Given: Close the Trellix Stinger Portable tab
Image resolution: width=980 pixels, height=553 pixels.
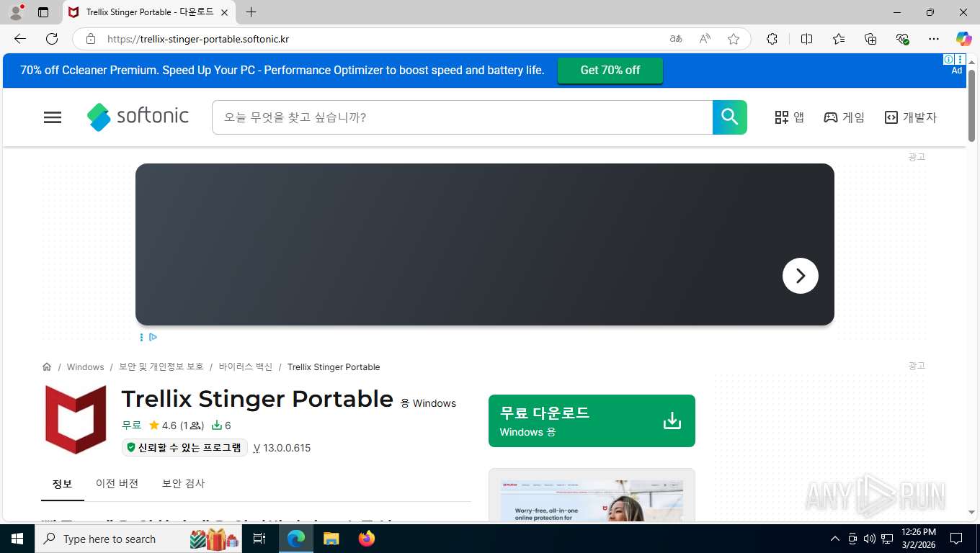Looking at the screenshot, I should [224, 12].
